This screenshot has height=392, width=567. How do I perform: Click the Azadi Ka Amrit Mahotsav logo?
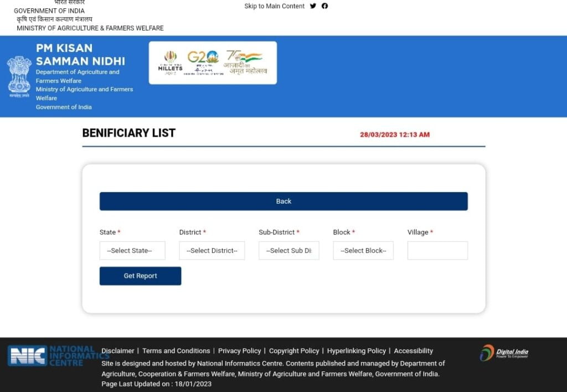click(x=246, y=63)
